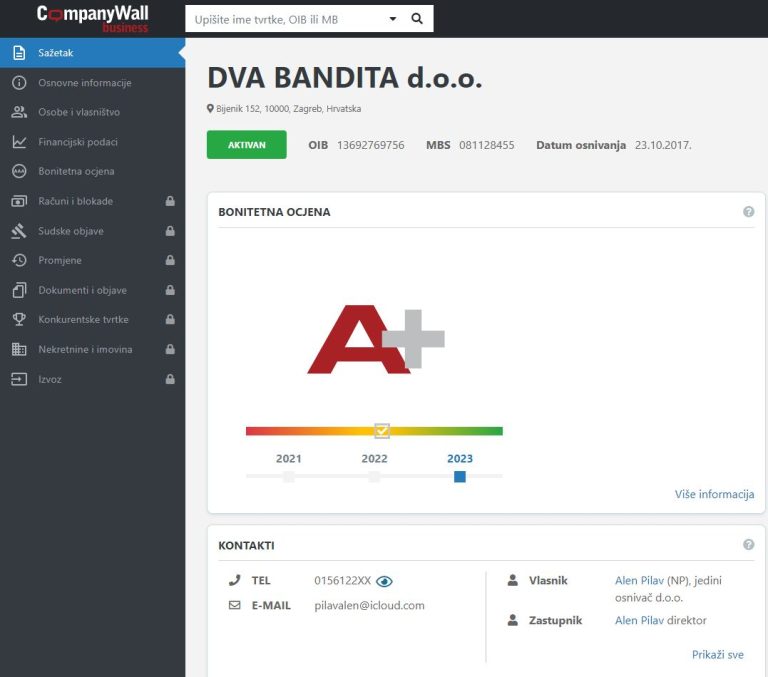The width and height of the screenshot is (768, 677).
Task: Open Sudske objave section
Action: click(x=93, y=231)
